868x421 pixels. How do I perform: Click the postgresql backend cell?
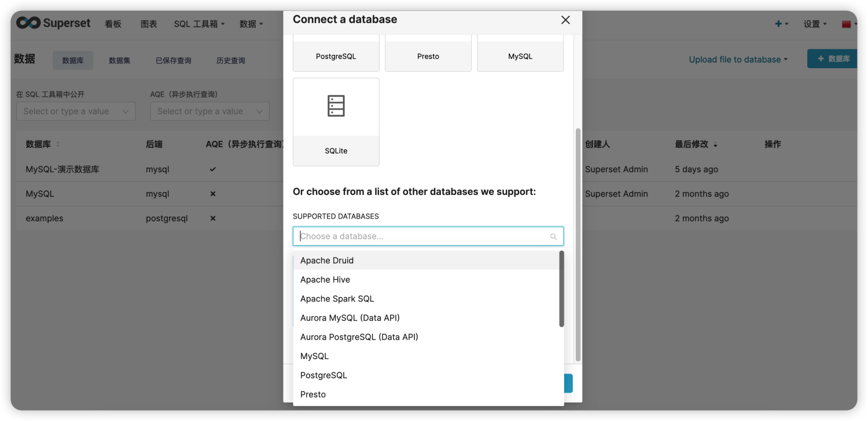pos(167,219)
